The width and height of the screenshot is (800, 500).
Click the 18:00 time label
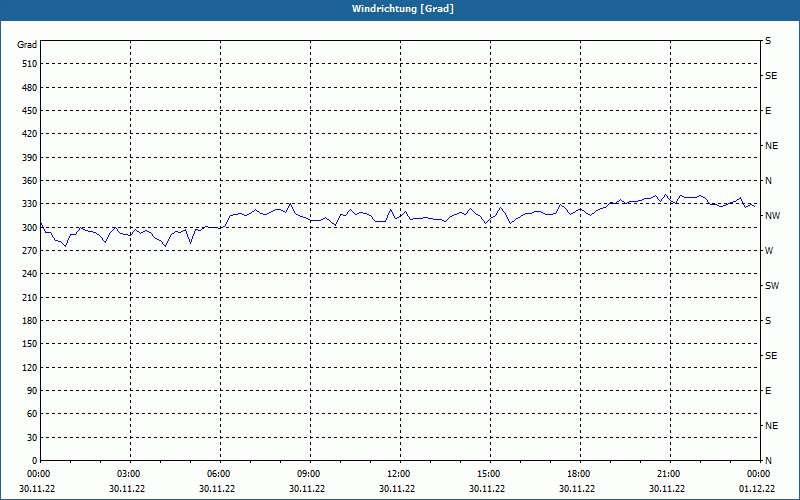tap(579, 474)
